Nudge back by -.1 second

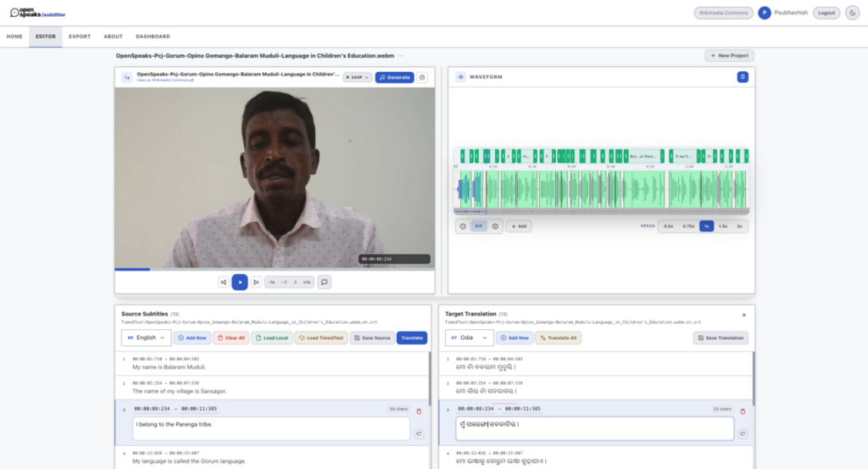(x=283, y=282)
